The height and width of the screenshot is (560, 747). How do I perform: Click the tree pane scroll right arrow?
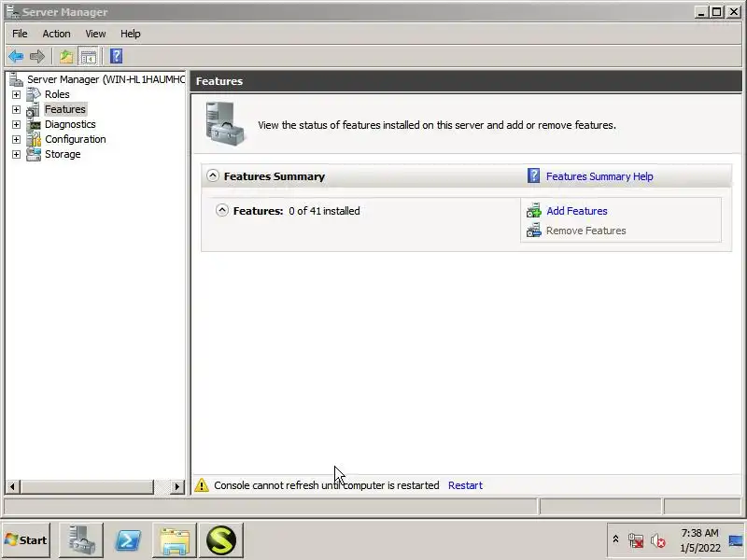click(177, 486)
